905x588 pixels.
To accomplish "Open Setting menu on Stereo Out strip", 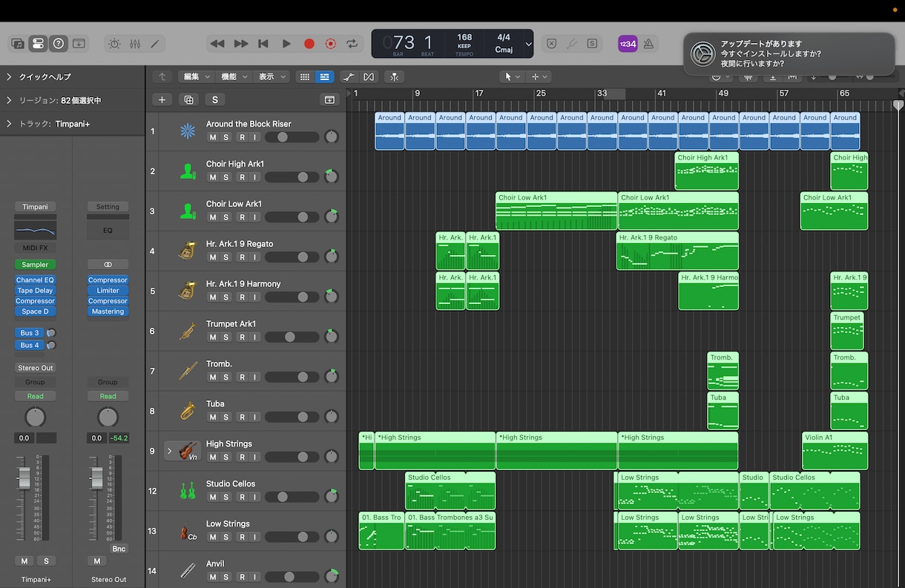I will [108, 207].
